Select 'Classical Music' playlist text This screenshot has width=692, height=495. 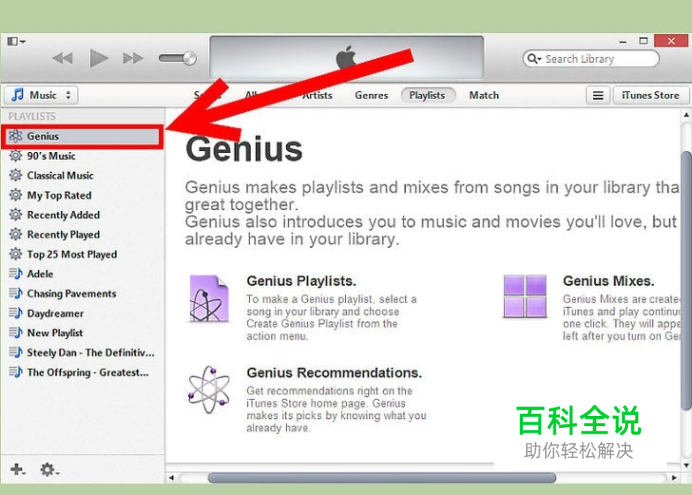60,176
